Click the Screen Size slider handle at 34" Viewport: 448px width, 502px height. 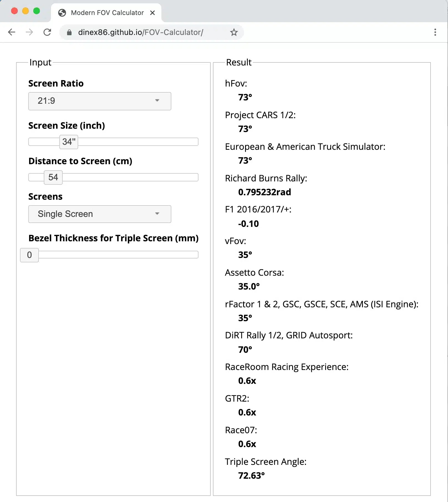tap(69, 142)
